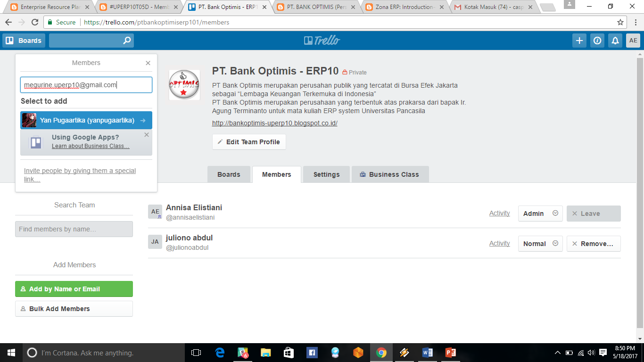Open the notifications bell icon
The height and width of the screenshot is (362, 644).
pos(615,41)
